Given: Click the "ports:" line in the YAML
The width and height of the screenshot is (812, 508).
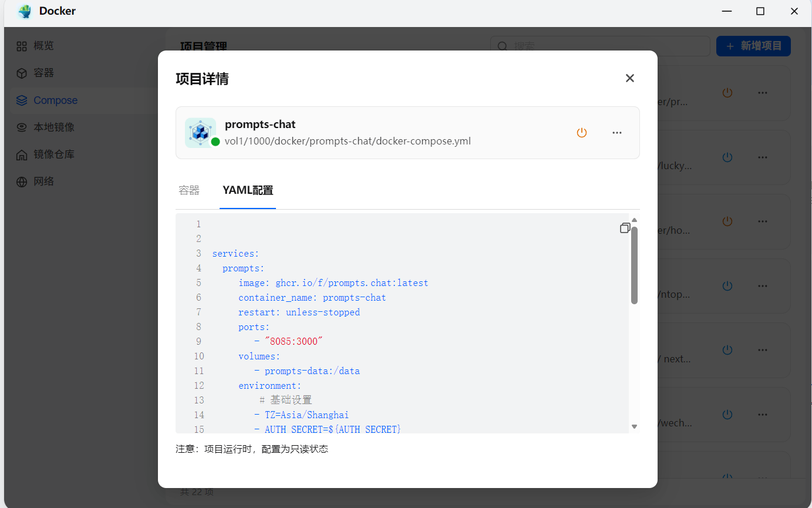Looking at the screenshot, I should pos(254,327).
